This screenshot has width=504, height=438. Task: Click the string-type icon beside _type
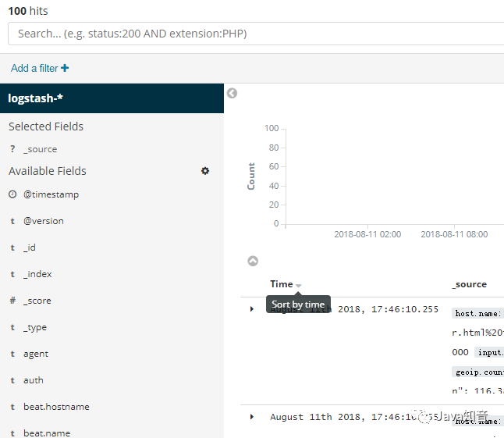pos(12,327)
